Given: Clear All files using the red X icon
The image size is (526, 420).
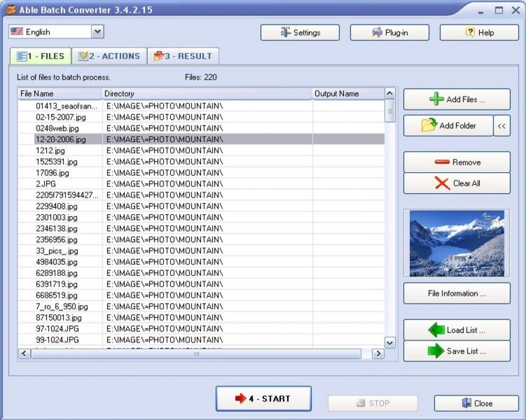Looking at the screenshot, I should tap(456, 183).
